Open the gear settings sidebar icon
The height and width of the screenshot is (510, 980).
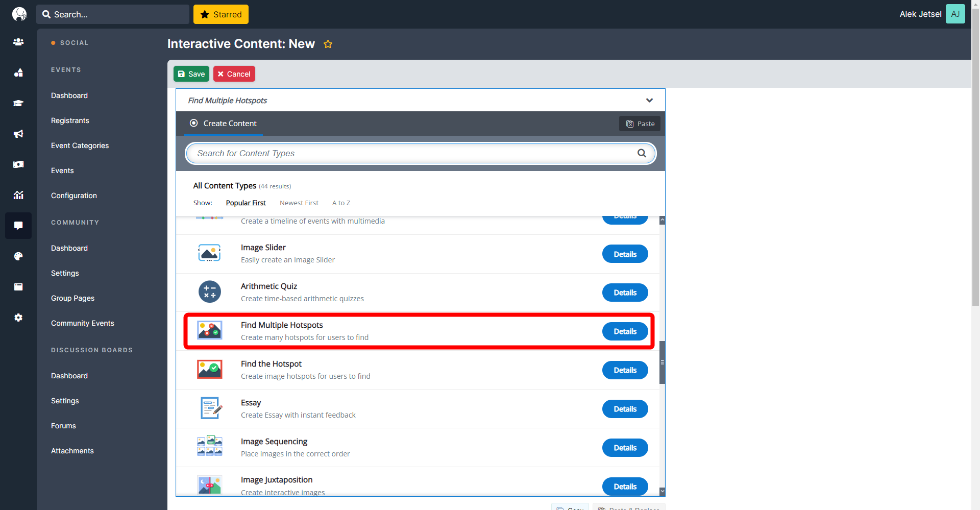18,318
